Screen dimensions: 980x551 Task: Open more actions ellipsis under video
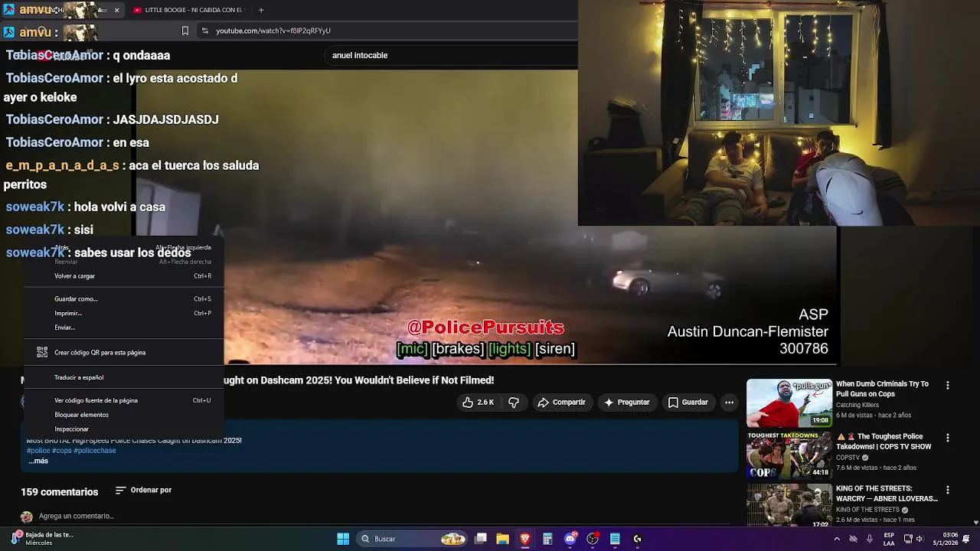(729, 403)
